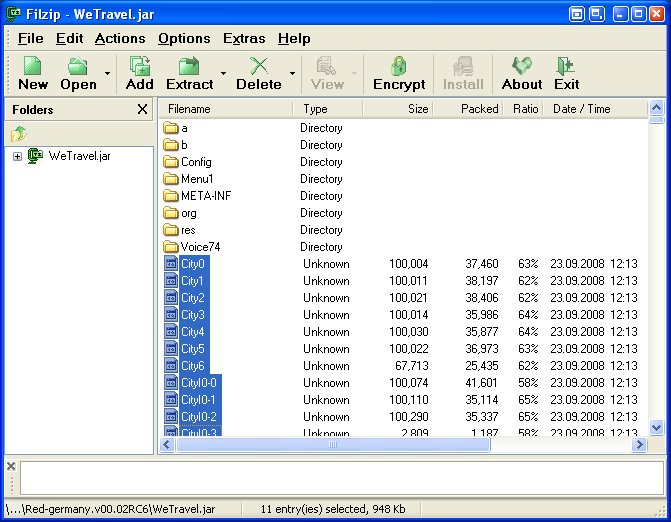The width and height of the screenshot is (671, 522).
Task: Sort by the Size column header
Action: coord(398,109)
